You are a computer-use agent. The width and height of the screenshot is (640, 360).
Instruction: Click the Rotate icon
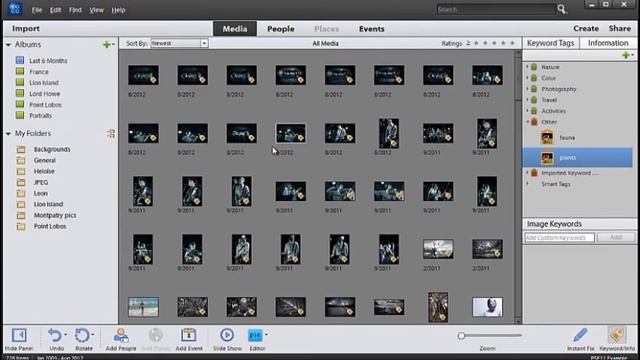point(82,335)
